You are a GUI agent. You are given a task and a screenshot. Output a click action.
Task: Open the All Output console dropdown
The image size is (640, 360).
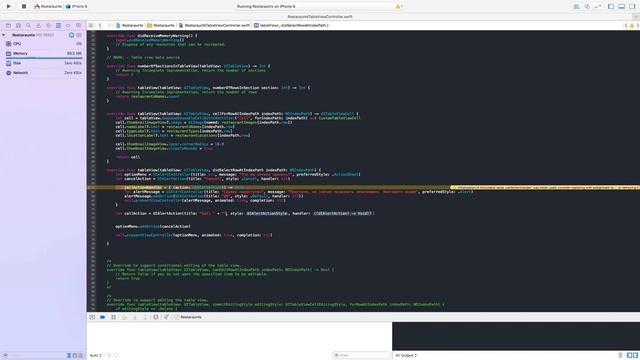[406, 356]
